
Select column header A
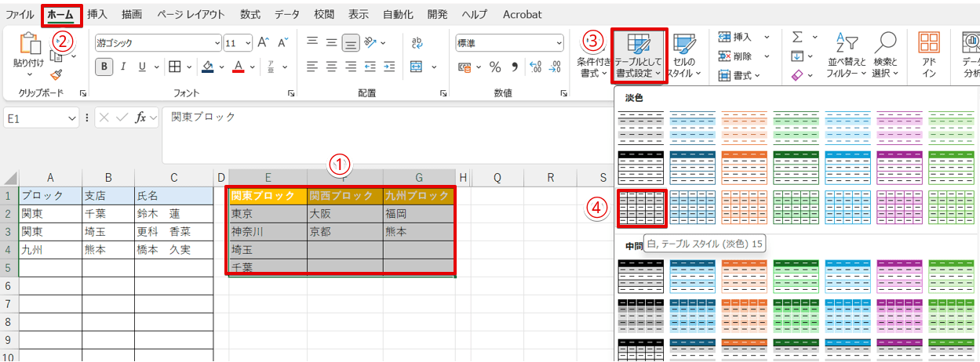tap(50, 177)
